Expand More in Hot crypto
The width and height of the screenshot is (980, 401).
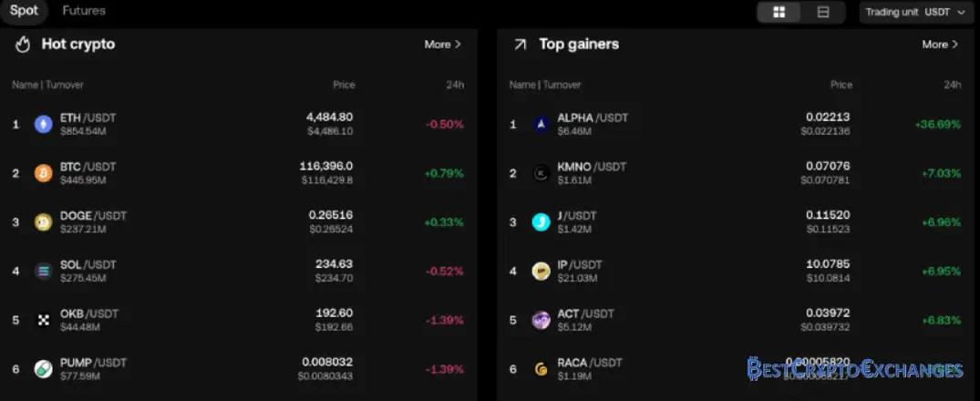pos(442,44)
